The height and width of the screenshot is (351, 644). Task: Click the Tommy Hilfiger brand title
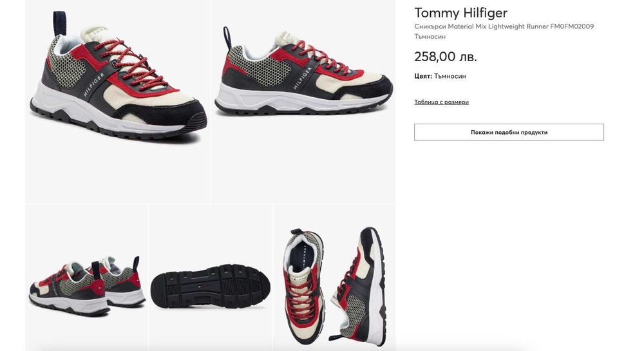click(461, 13)
